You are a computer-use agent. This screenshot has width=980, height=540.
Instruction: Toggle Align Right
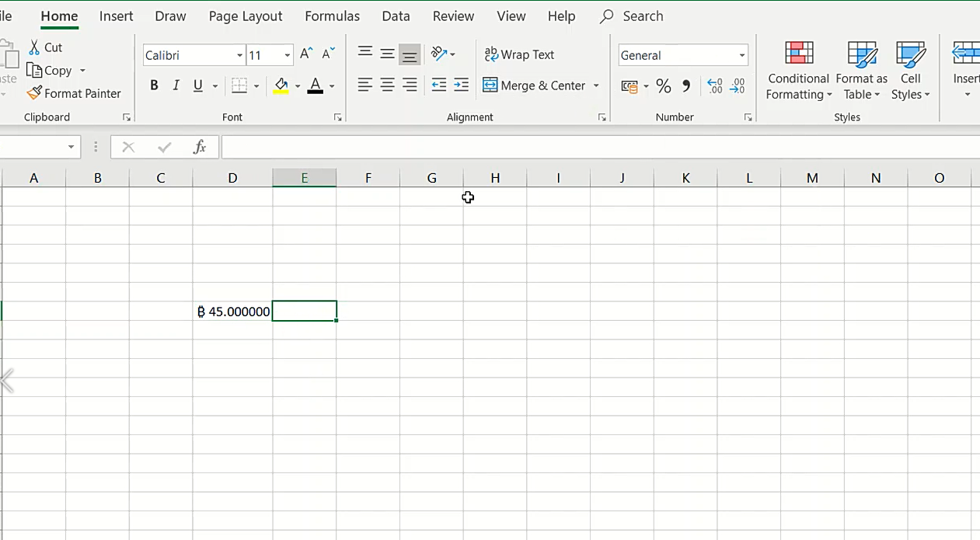(x=410, y=85)
